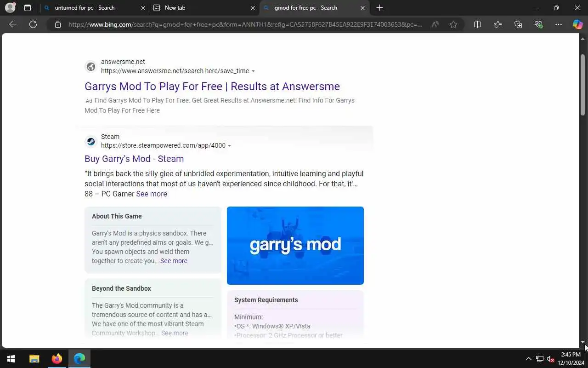Open File Explorer from the taskbar
Viewport: 588px width, 368px height.
click(x=34, y=359)
